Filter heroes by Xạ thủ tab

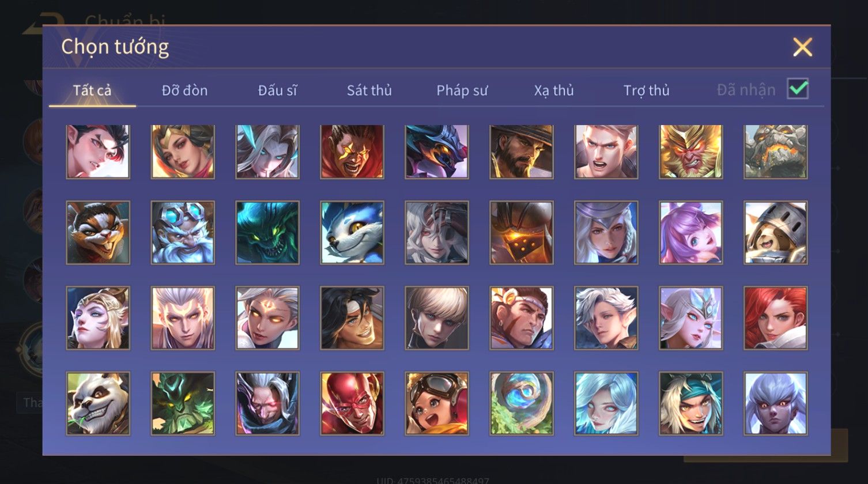(x=554, y=90)
